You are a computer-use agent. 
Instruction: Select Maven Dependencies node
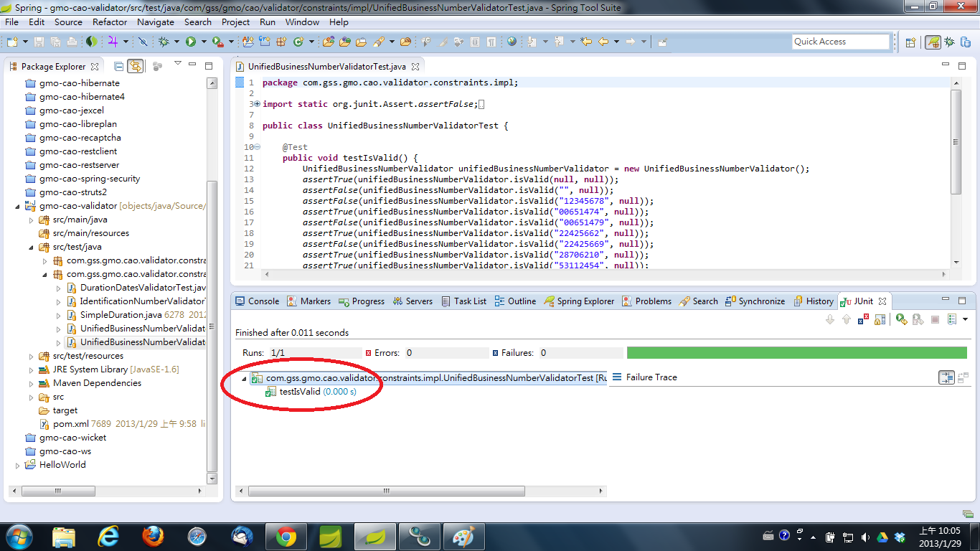point(90,383)
